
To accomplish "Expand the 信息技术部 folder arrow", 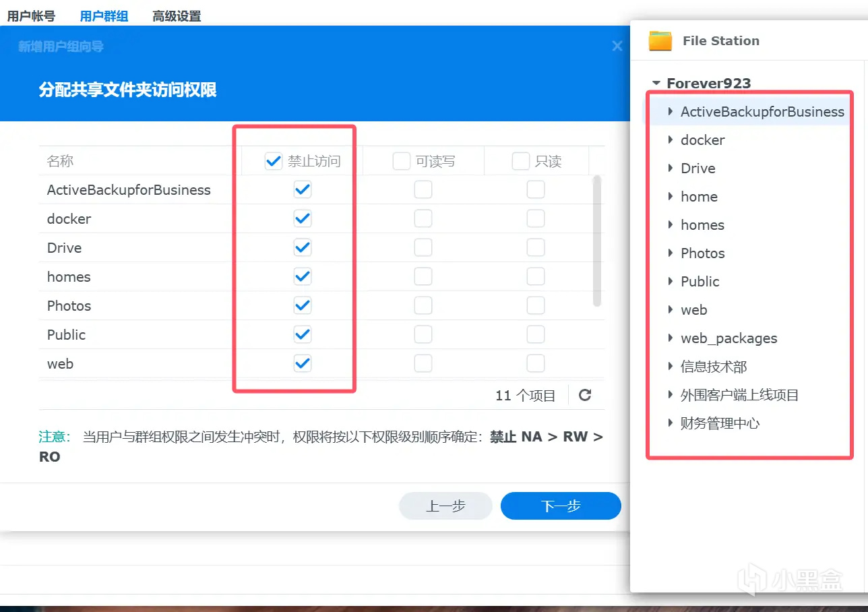I will [x=671, y=366].
